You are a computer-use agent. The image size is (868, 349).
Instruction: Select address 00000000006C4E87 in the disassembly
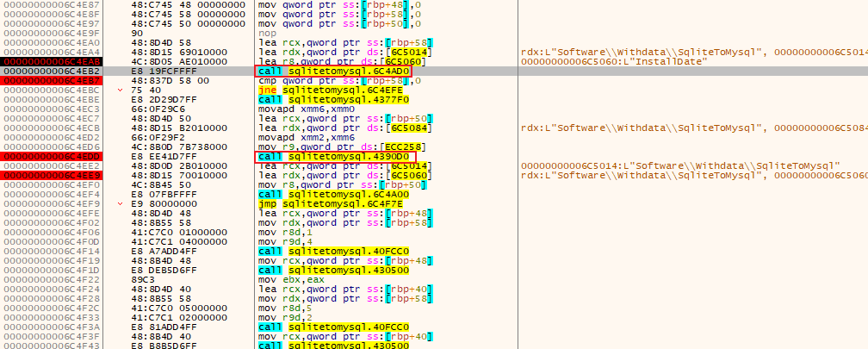(52, 4)
